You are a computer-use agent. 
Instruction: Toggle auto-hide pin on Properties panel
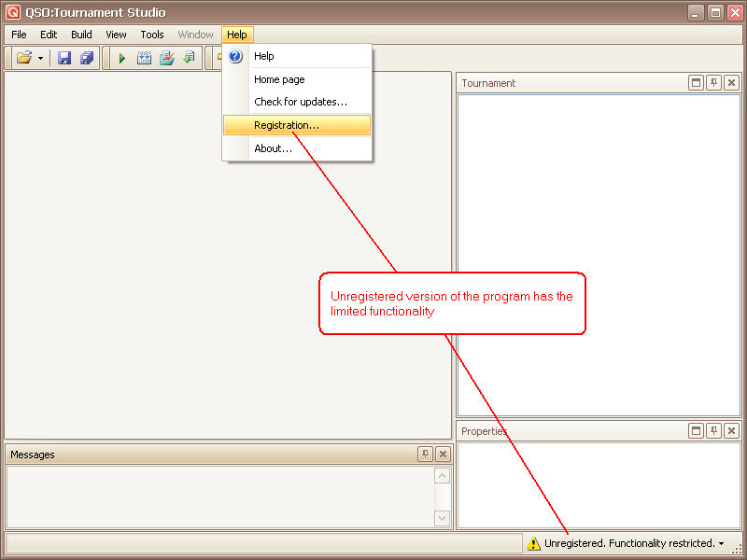pyautogui.click(x=713, y=430)
